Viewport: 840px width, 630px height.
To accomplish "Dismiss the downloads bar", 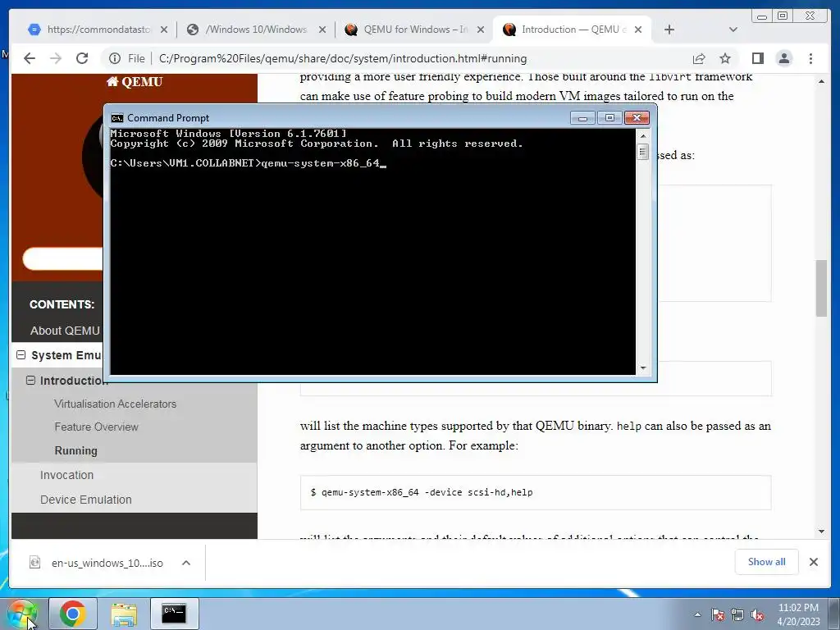I will (814, 562).
